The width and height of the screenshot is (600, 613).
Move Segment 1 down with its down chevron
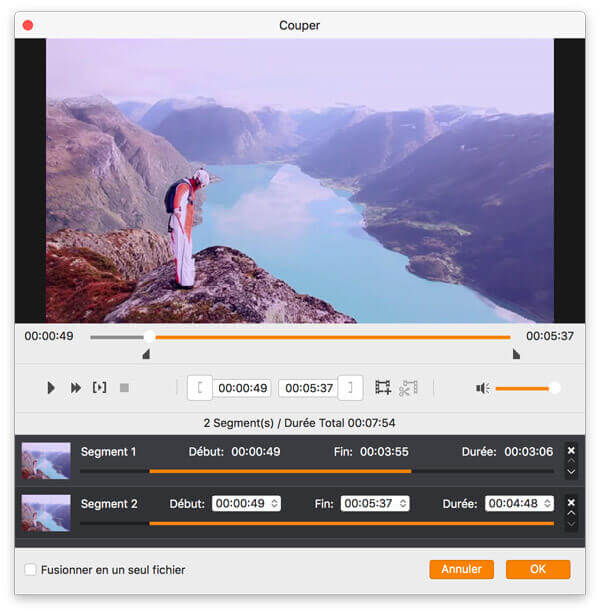(571, 472)
